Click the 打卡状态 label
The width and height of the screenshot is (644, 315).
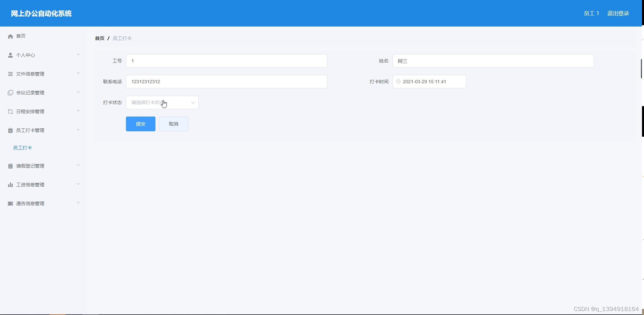(x=112, y=102)
